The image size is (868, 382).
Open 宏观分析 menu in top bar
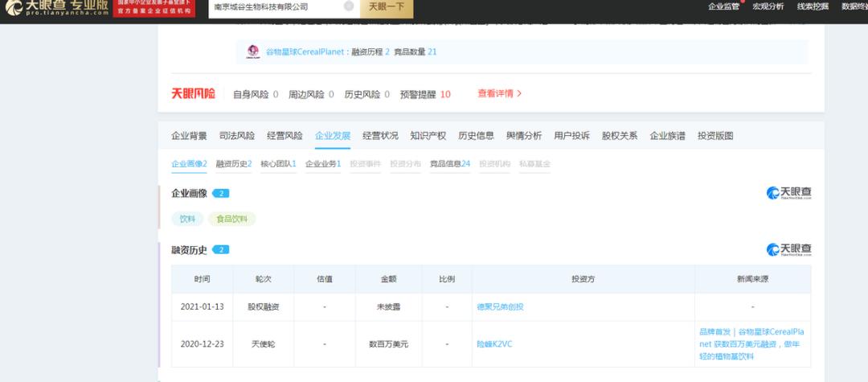pyautogui.click(x=768, y=6)
